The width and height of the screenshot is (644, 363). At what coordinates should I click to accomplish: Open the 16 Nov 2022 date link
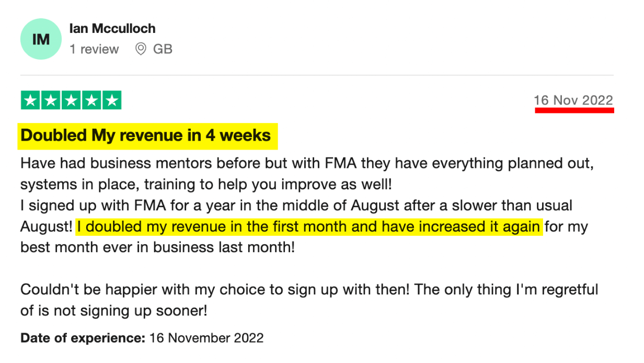pos(573,100)
